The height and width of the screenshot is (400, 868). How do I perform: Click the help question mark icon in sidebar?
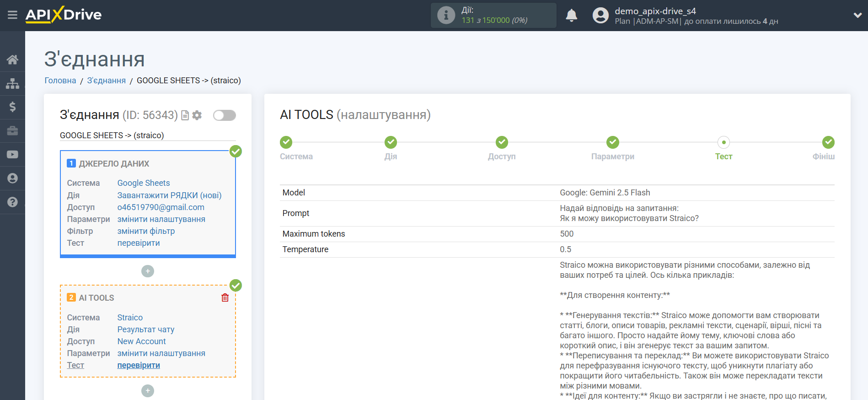click(x=12, y=202)
